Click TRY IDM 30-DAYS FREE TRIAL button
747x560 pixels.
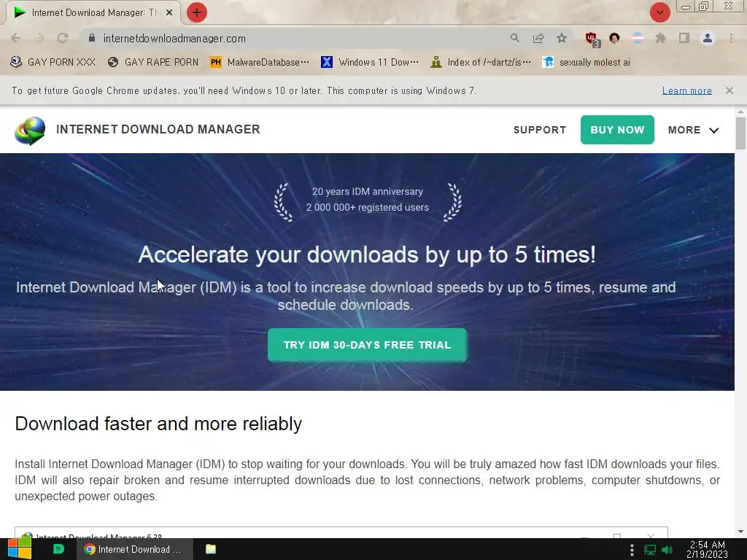[368, 345]
